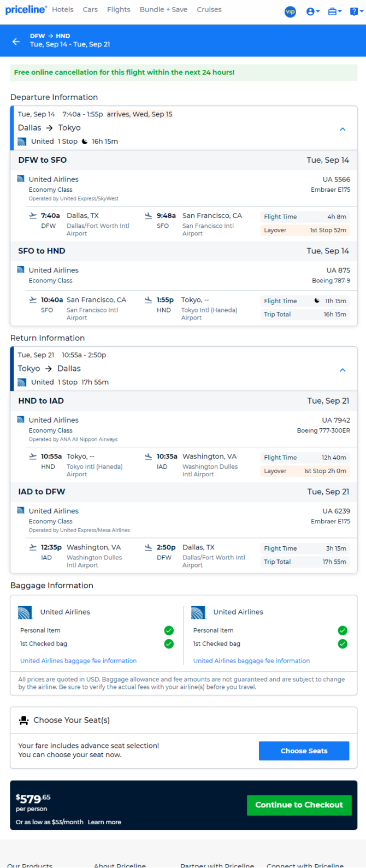Viewport: 366px width, 868px height.
Task: Click the Priceline logo
Action: click(x=26, y=9)
